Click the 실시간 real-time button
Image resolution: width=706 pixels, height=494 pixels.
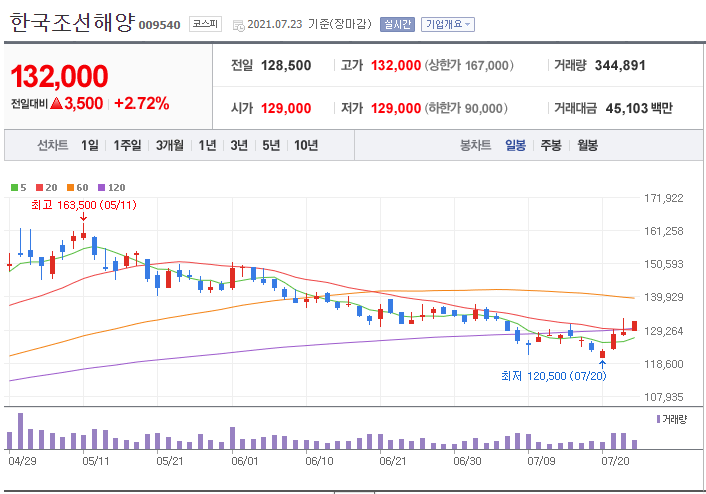pyautogui.click(x=397, y=24)
